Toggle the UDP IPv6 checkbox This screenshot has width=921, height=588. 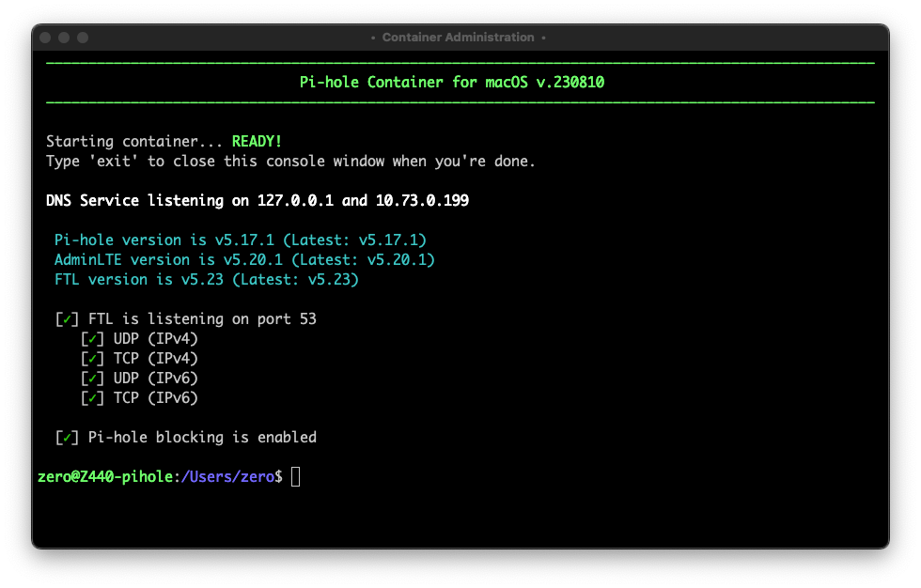(92, 378)
